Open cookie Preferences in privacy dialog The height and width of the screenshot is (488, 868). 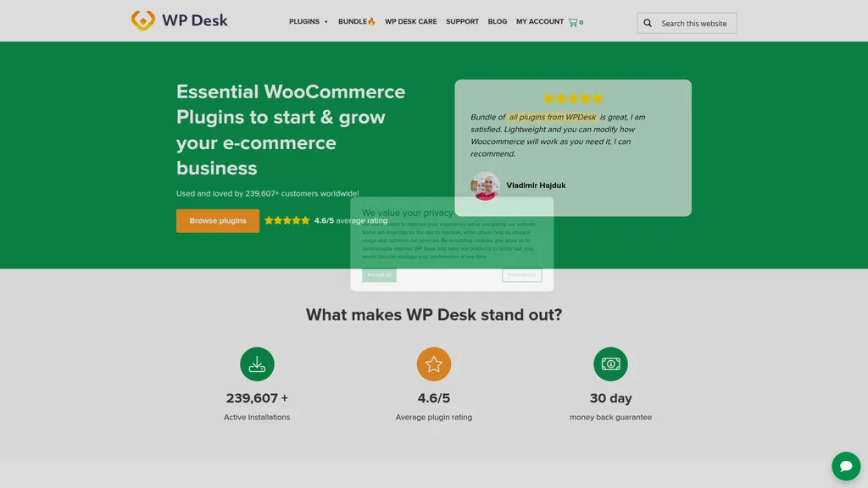pyautogui.click(x=522, y=275)
